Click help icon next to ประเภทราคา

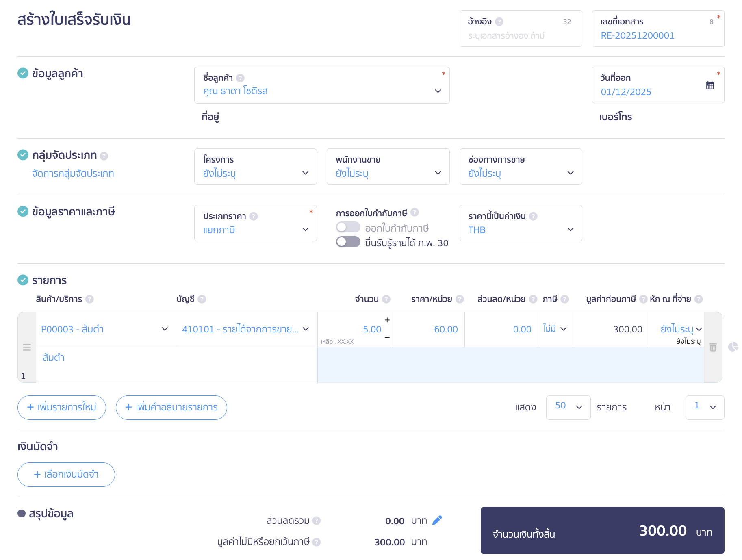254,216
